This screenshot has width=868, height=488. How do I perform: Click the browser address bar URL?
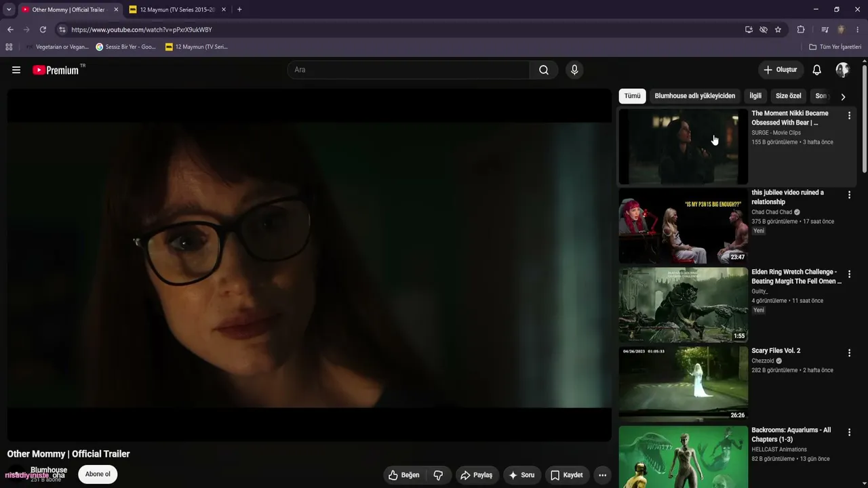[x=142, y=30]
